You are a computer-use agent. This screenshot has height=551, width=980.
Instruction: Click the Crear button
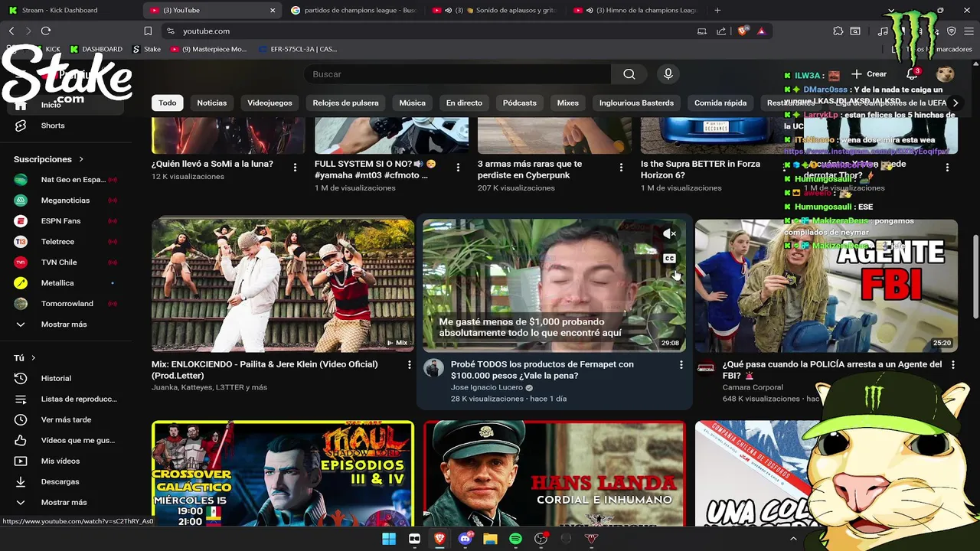[x=869, y=74]
